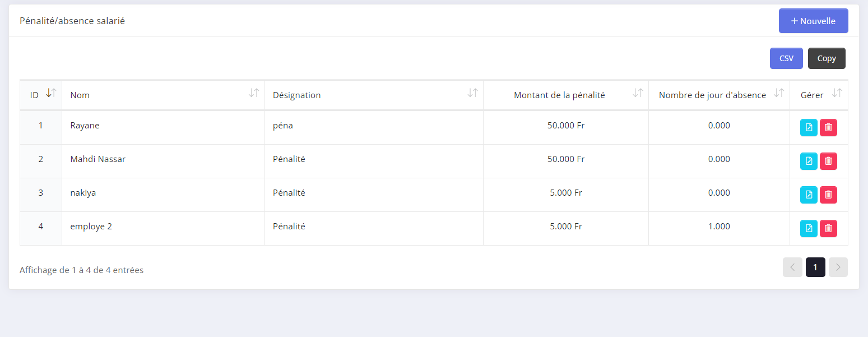Click the Gérer column sort arrows
This screenshot has height=337, width=868.
(x=837, y=94)
